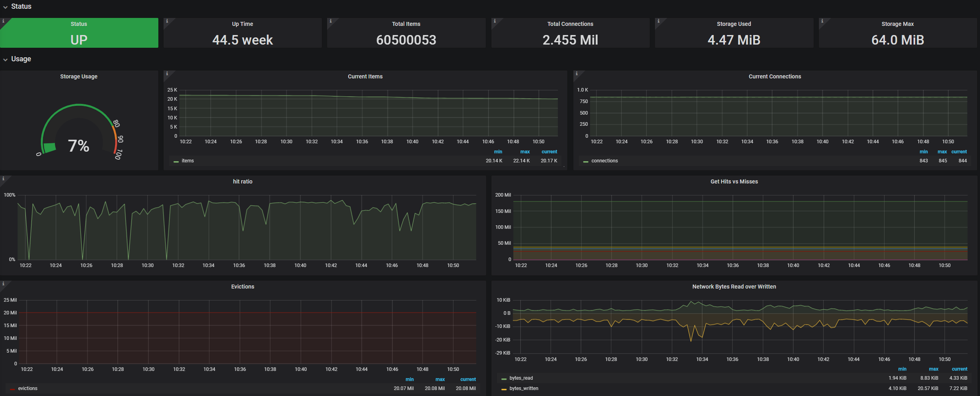Viewport: 980px width, 396px height.
Task: Open the Get Hits vs Misses panel menu
Action: (734, 181)
